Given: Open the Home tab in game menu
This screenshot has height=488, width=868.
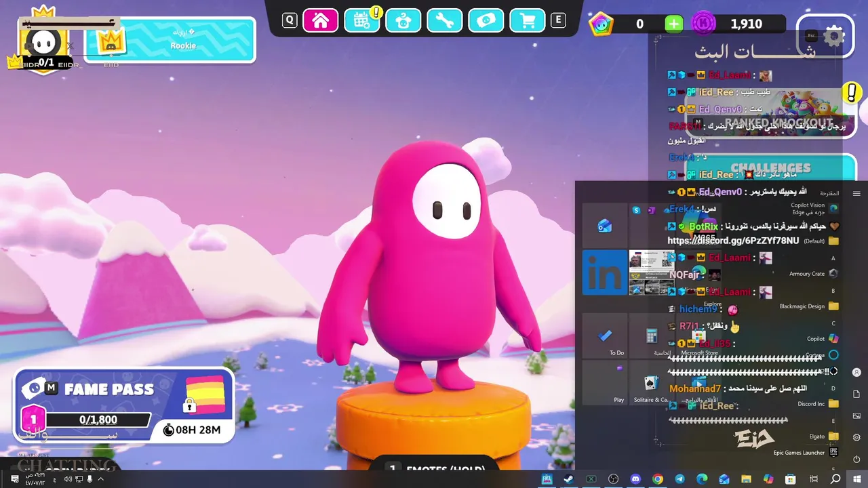Looking at the screenshot, I should (x=321, y=20).
